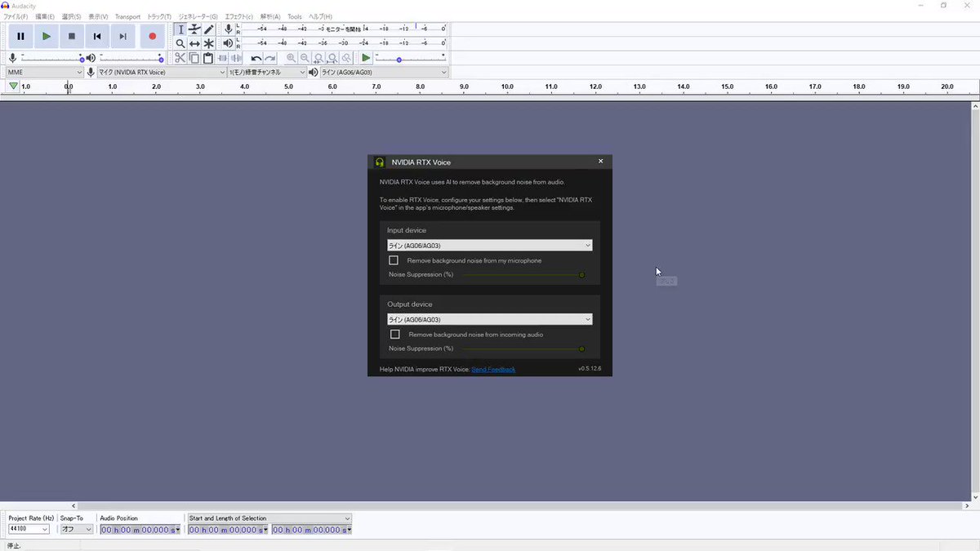
Task: Enable Remove background noise from incoming audio
Action: [394, 335]
